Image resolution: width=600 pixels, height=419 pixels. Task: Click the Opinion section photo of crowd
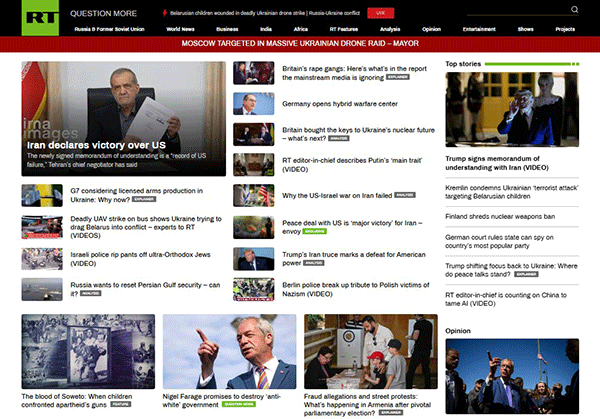pyautogui.click(x=512, y=376)
